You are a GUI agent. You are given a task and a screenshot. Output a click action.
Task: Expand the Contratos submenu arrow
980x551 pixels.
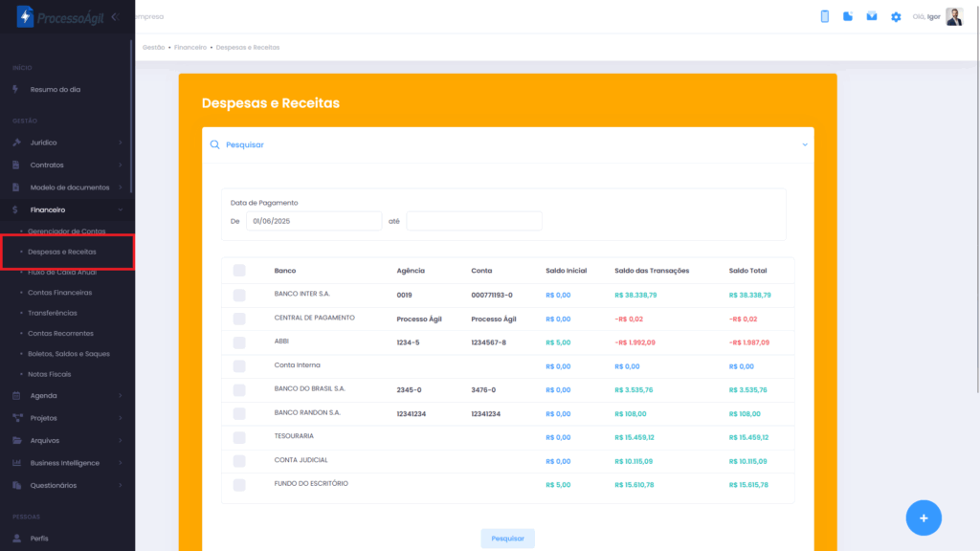121,165
